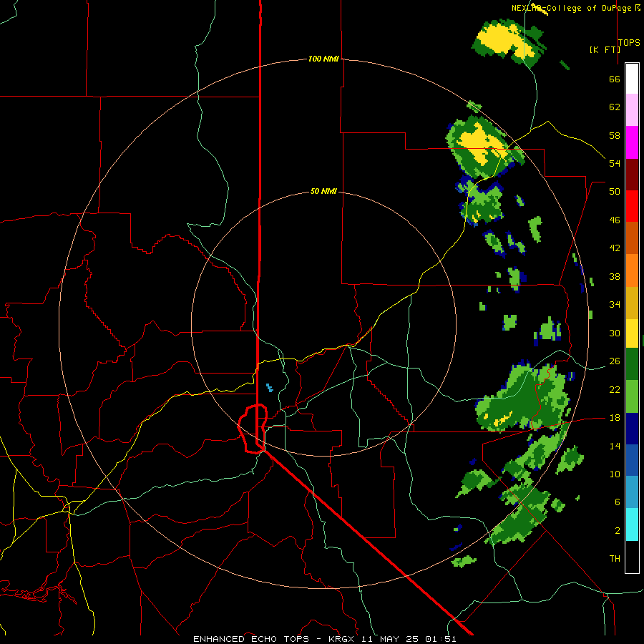Click the legend value 30
This screenshot has height=644, width=644.
pos(615,333)
